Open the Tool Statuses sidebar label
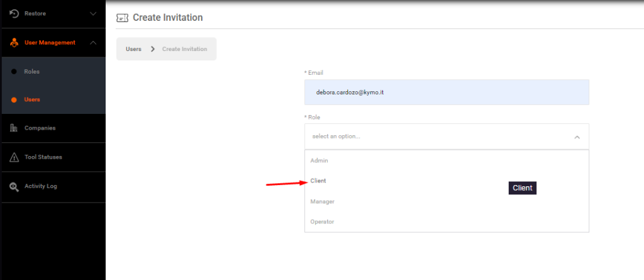The image size is (644, 280). point(43,157)
